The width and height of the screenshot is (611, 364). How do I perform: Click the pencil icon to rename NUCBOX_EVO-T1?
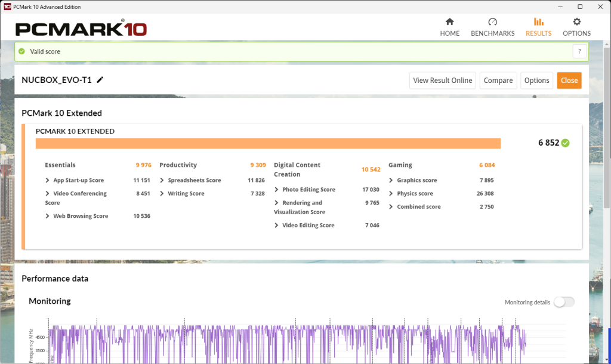[100, 80]
